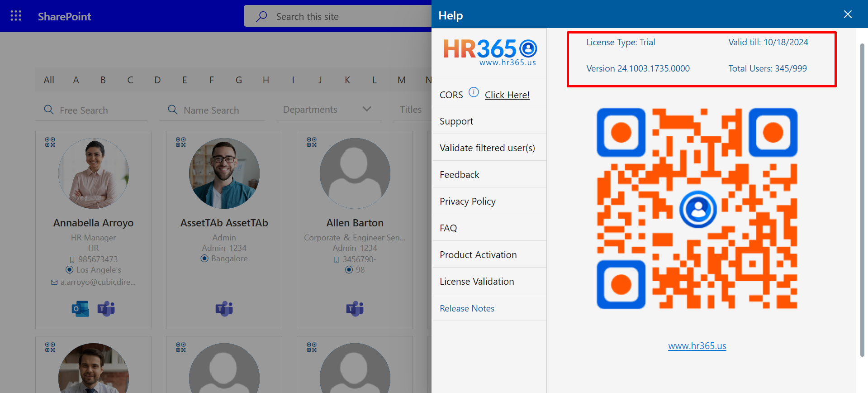
Task: Select the All alphabet filter
Action: [x=49, y=80]
